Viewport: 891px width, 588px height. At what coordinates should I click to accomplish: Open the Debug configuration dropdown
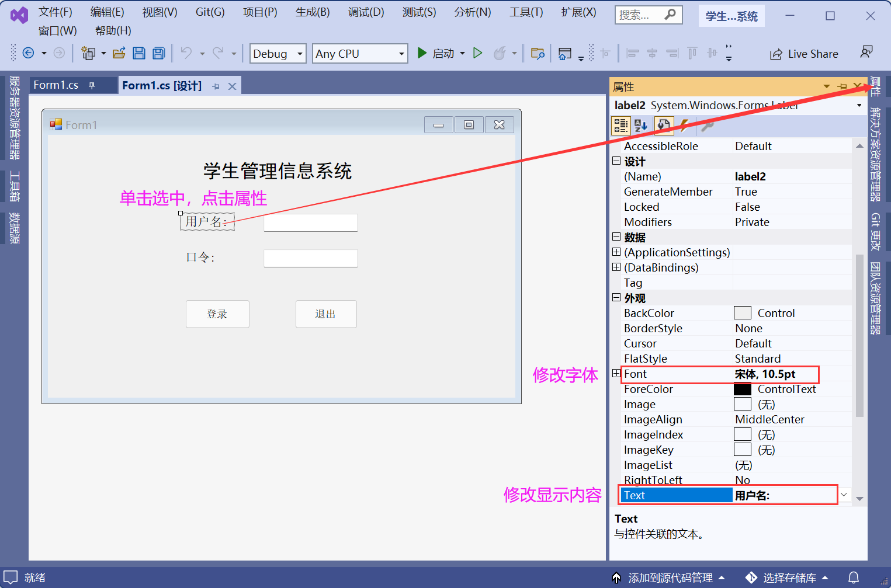pyautogui.click(x=300, y=54)
